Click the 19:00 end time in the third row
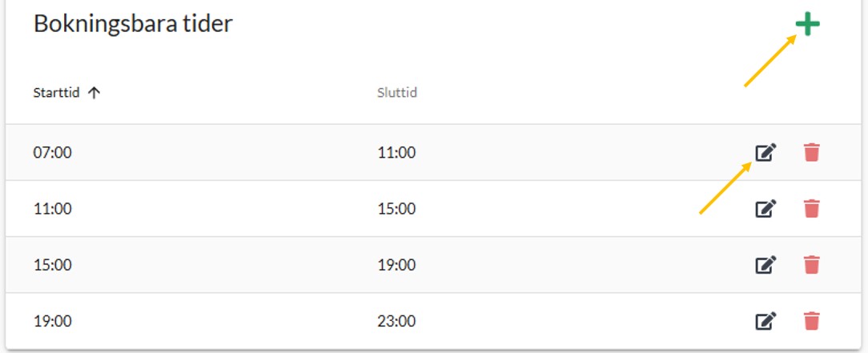This screenshot has width=868, height=353. click(x=396, y=265)
